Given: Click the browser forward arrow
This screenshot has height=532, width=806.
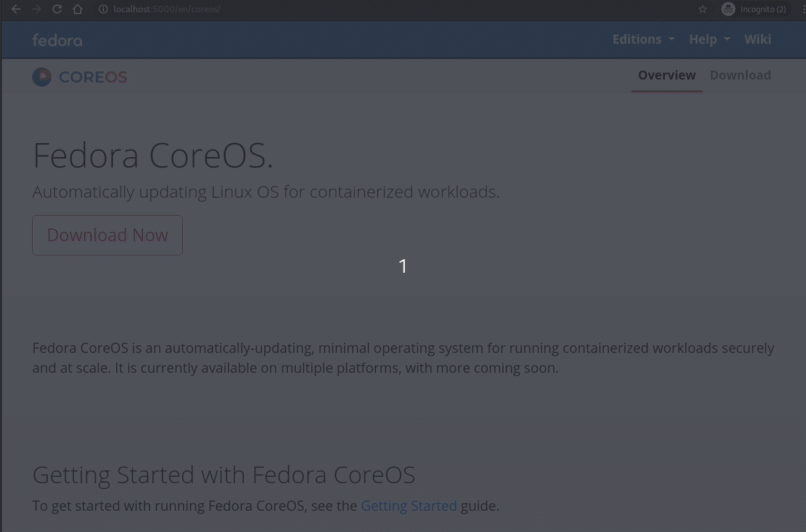Looking at the screenshot, I should pyautogui.click(x=37, y=10).
